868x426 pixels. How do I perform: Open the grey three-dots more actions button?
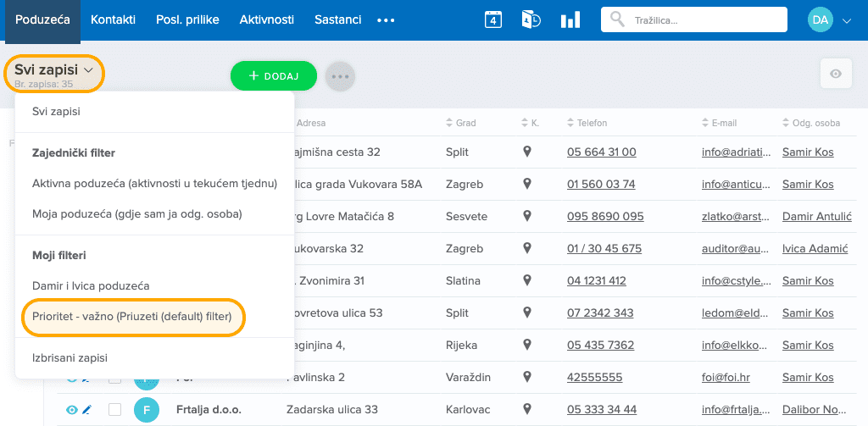pyautogui.click(x=340, y=76)
